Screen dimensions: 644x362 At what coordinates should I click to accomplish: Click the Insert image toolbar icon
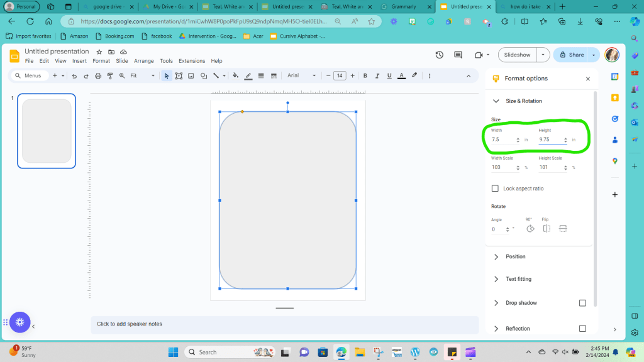tap(191, 75)
